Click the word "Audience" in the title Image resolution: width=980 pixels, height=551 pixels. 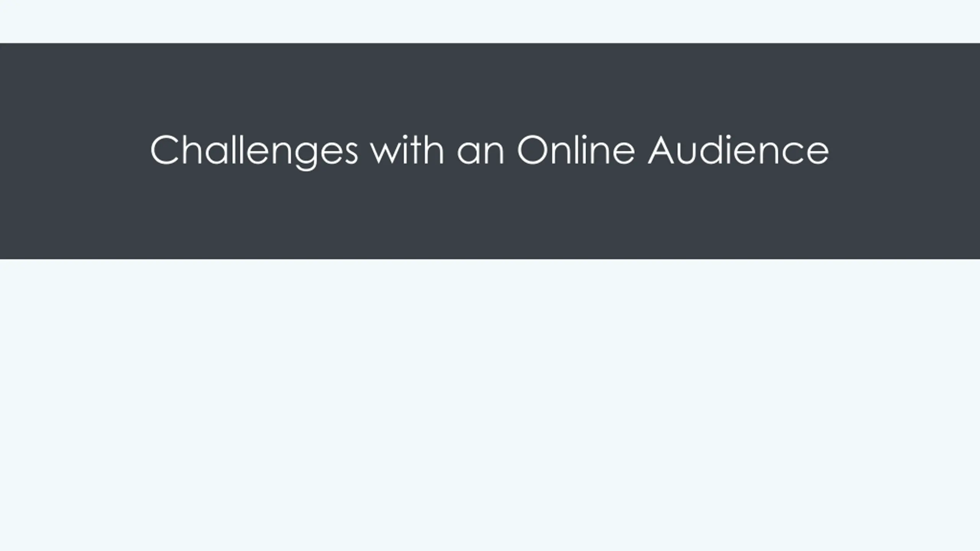[x=738, y=150]
